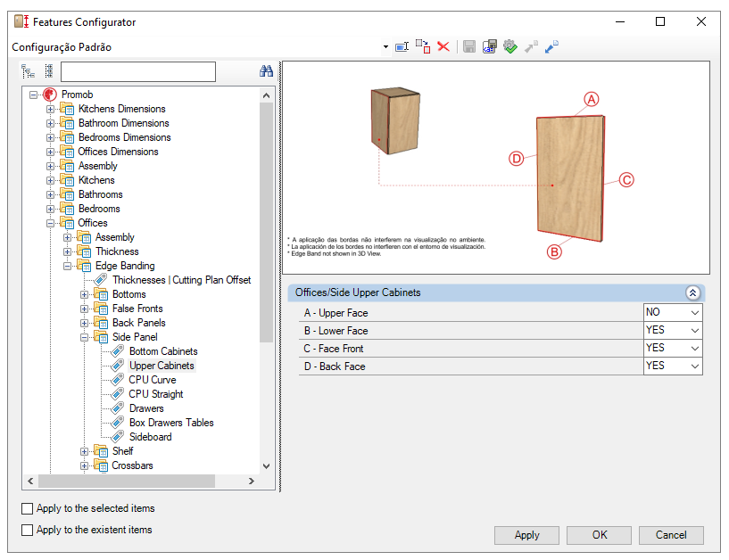This screenshot has height=560, width=729.
Task: Click the greyed-out floppy disk save icon
Action: pyautogui.click(x=469, y=46)
